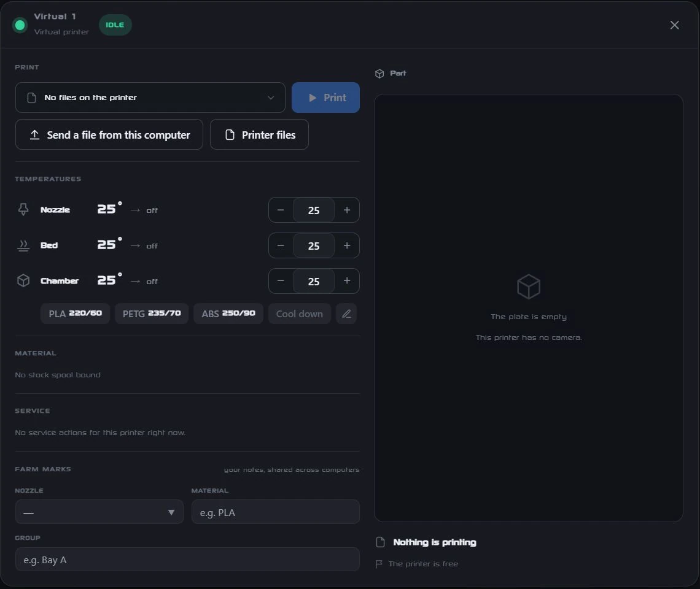Apply the ABS 250/90 preset
Screen dimensions: 700x589
point(228,314)
